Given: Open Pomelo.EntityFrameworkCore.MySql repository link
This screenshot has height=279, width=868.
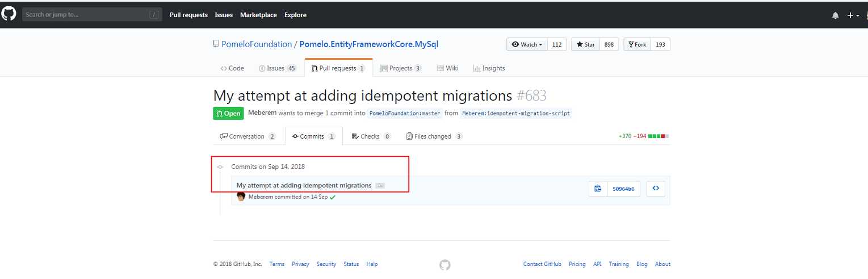Looking at the screenshot, I should [x=369, y=44].
